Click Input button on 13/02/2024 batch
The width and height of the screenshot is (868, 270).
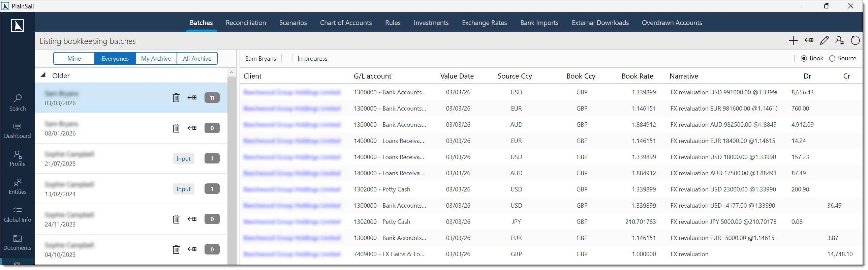tap(184, 189)
